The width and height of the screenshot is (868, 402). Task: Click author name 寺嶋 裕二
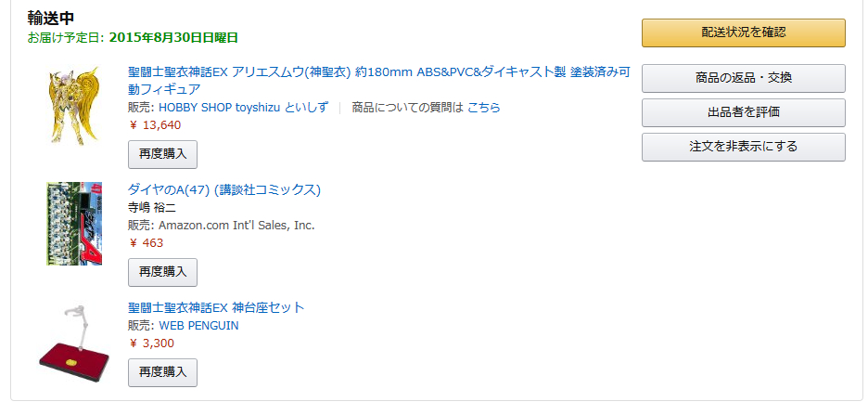click(x=151, y=208)
